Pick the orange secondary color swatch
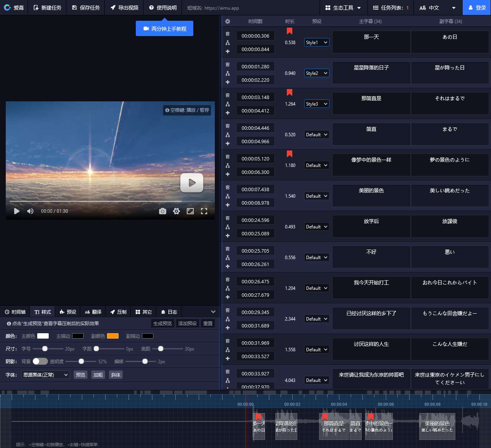491x448 pixels. (112, 336)
